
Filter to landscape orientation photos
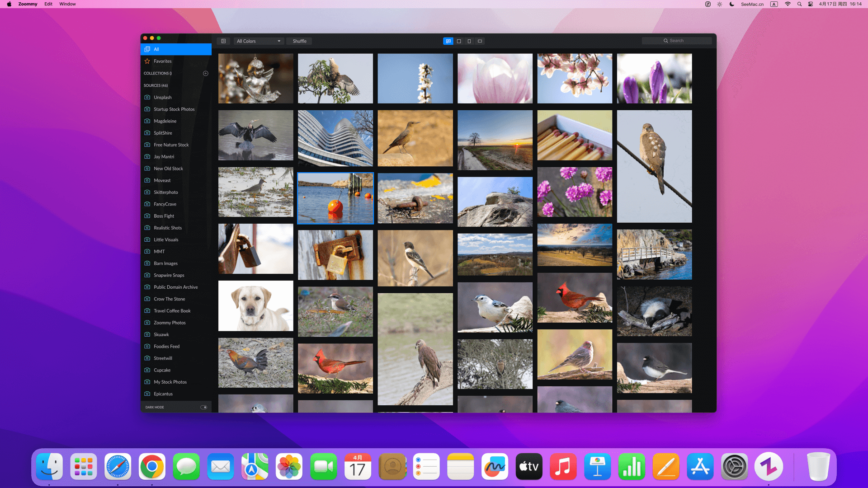coord(480,41)
